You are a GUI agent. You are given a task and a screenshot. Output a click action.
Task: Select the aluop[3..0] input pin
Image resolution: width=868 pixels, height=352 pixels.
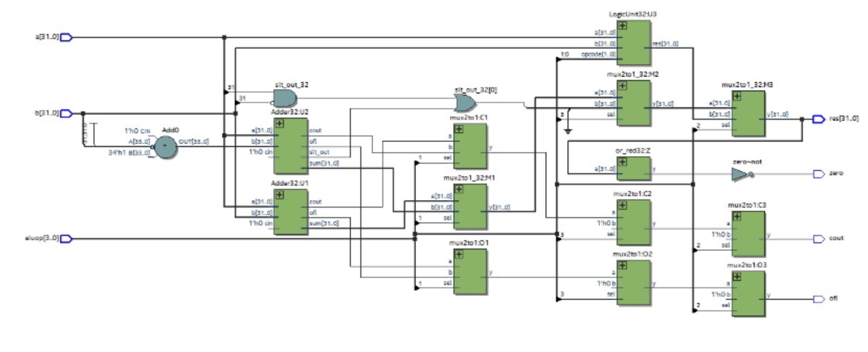66,238
